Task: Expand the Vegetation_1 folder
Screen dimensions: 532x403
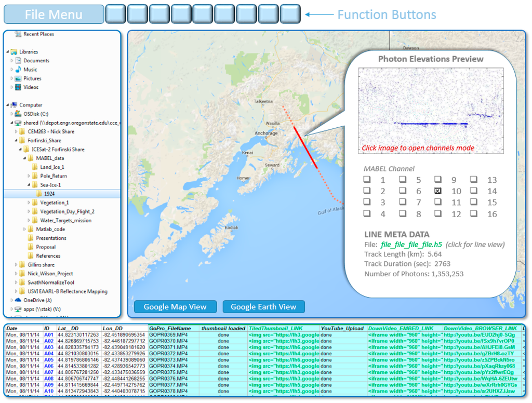Action: click(x=29, y=203)
